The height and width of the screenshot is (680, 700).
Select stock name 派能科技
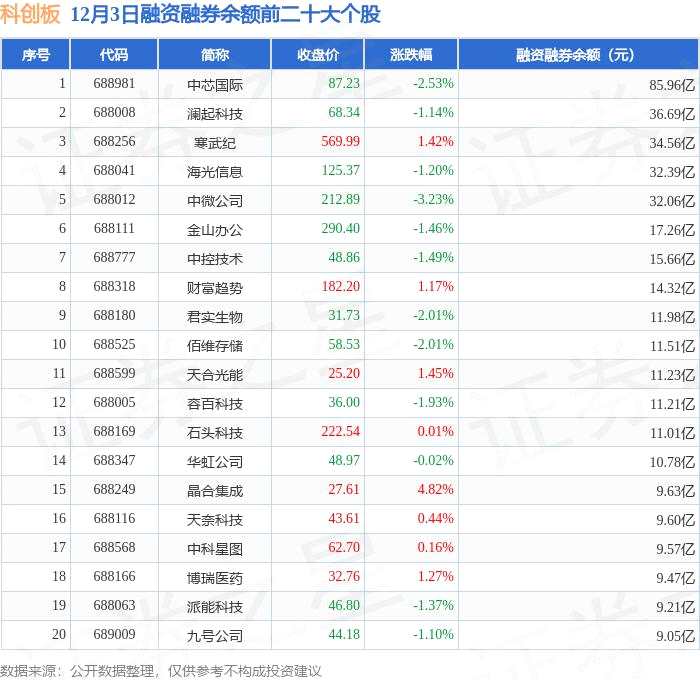pos(215,607)
